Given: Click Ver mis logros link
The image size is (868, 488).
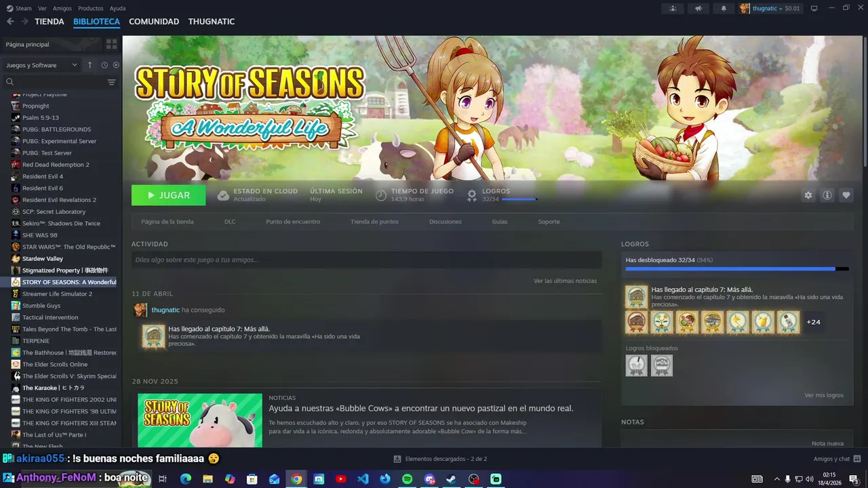Looking at the screenshot, I should click(824, 395).
